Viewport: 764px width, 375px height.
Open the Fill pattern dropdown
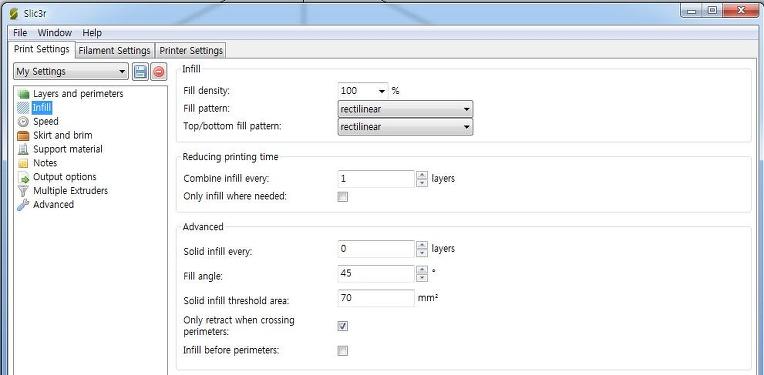[405, 109]
